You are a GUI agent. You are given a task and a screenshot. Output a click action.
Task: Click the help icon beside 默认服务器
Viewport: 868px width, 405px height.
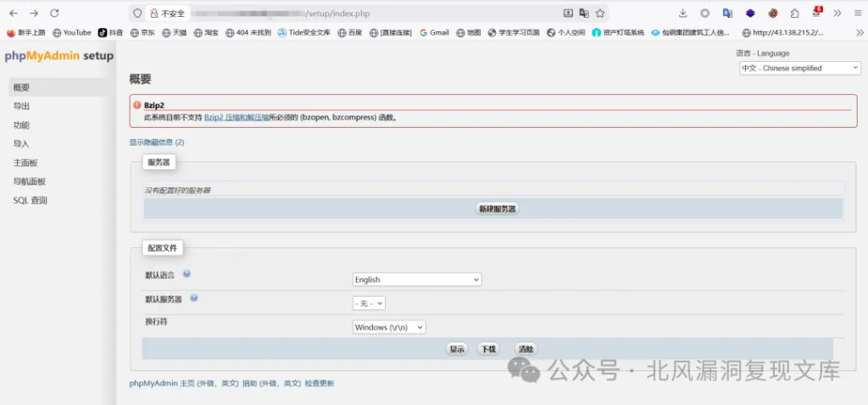point(194,298)
